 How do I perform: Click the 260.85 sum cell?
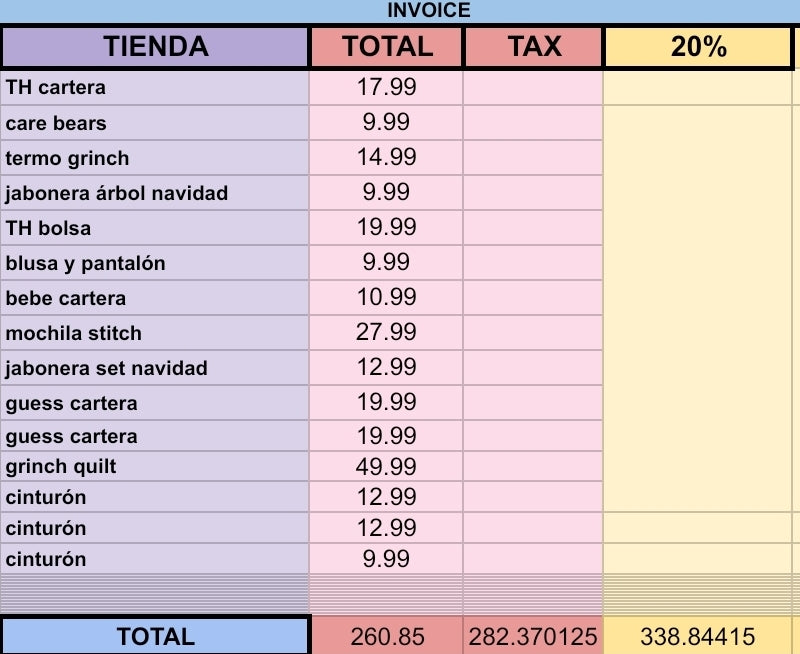coord(386,636)
